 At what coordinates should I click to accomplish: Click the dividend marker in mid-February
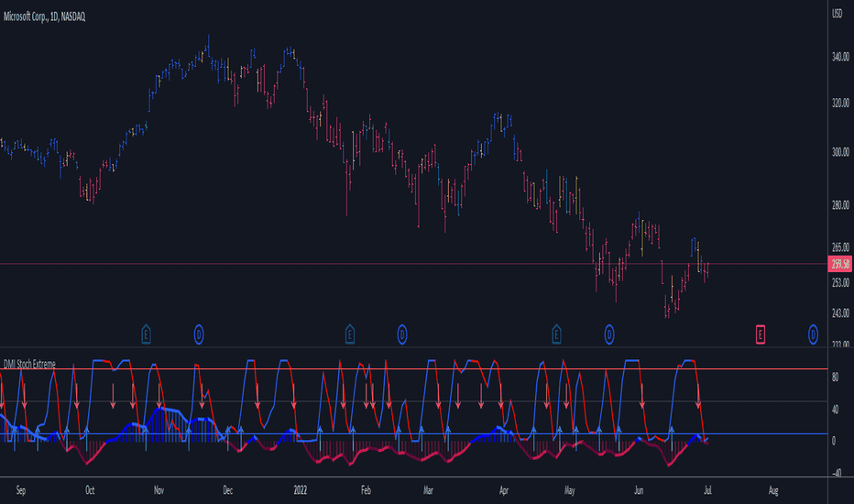[402, 334]
